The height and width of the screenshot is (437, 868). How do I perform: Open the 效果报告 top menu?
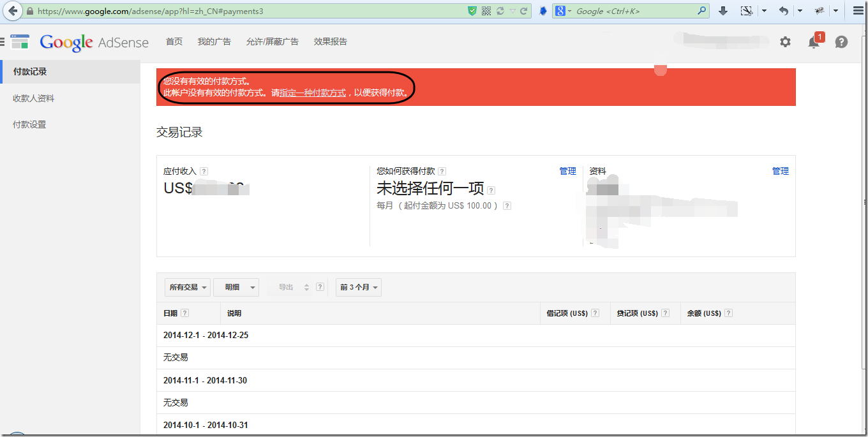tap(331, 41)
